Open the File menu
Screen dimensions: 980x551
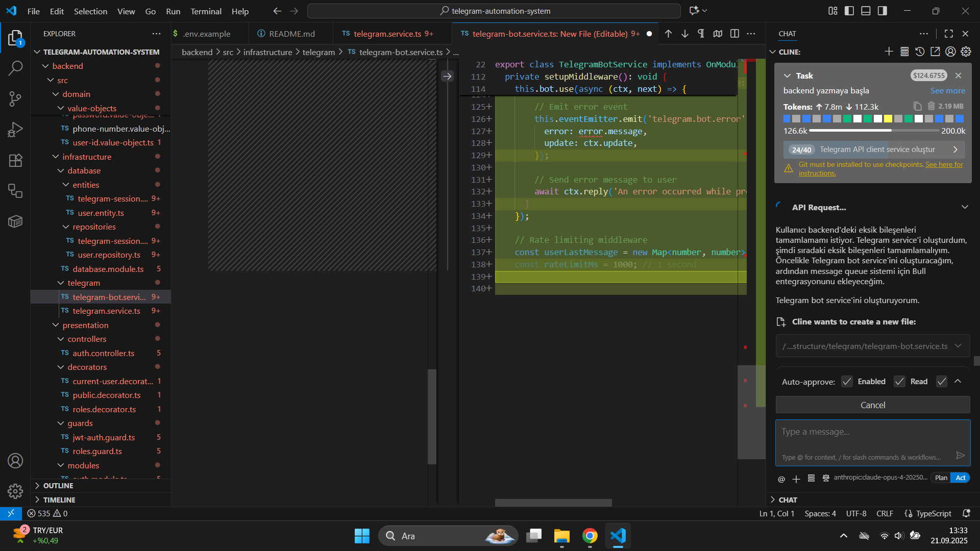tap(33, 11)
